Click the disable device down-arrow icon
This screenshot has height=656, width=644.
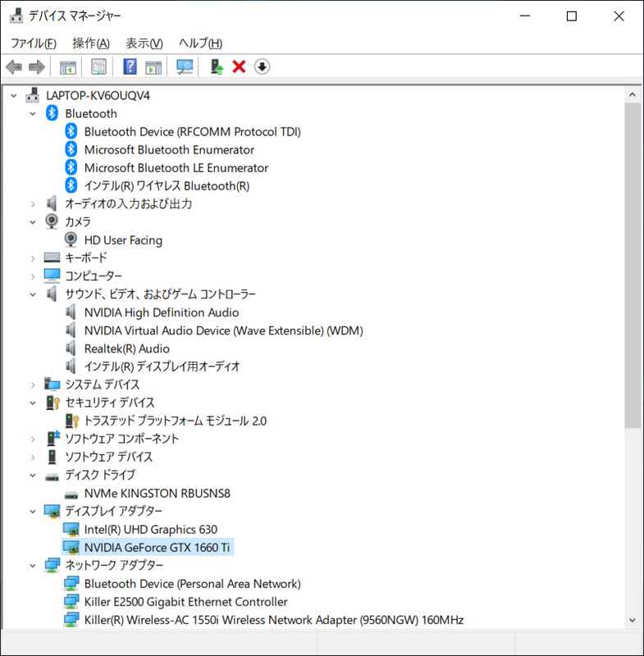262,67
